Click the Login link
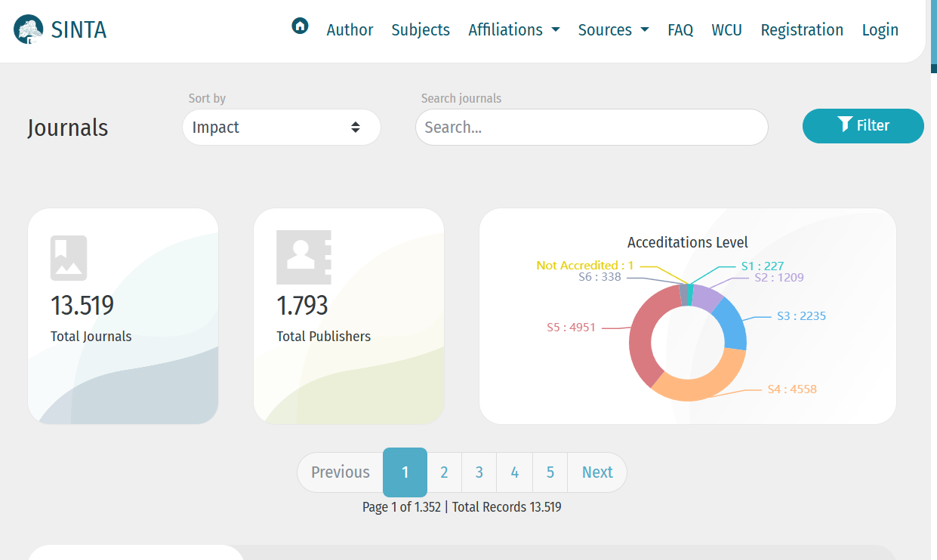This screenshot has width=937, height=560. tap(880, 30)
